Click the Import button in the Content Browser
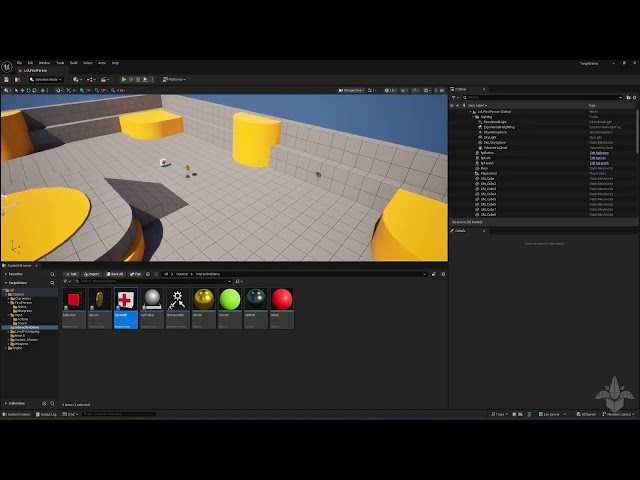 (x=91, y=274)
